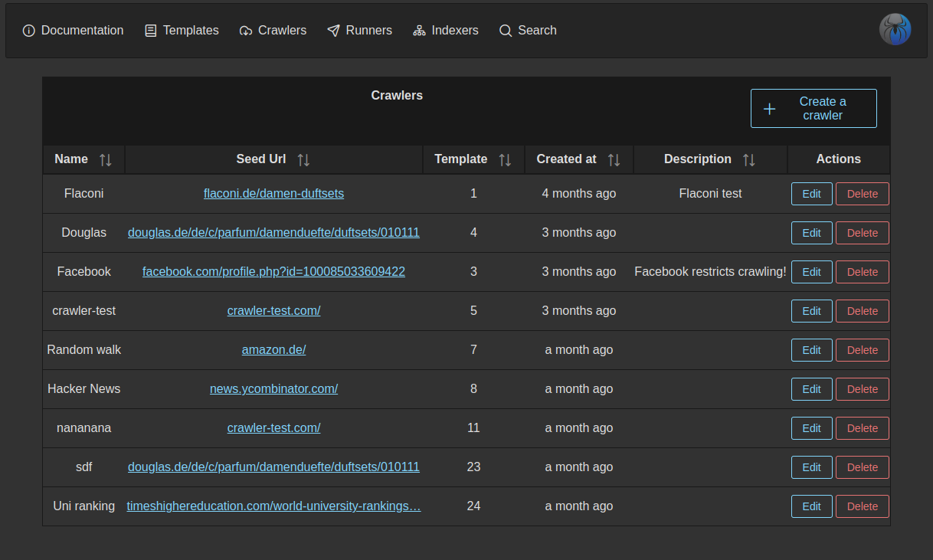Screen dimensions: 933x560
Task: Open the facebook.com profile seed link
Action: point(273,272)
